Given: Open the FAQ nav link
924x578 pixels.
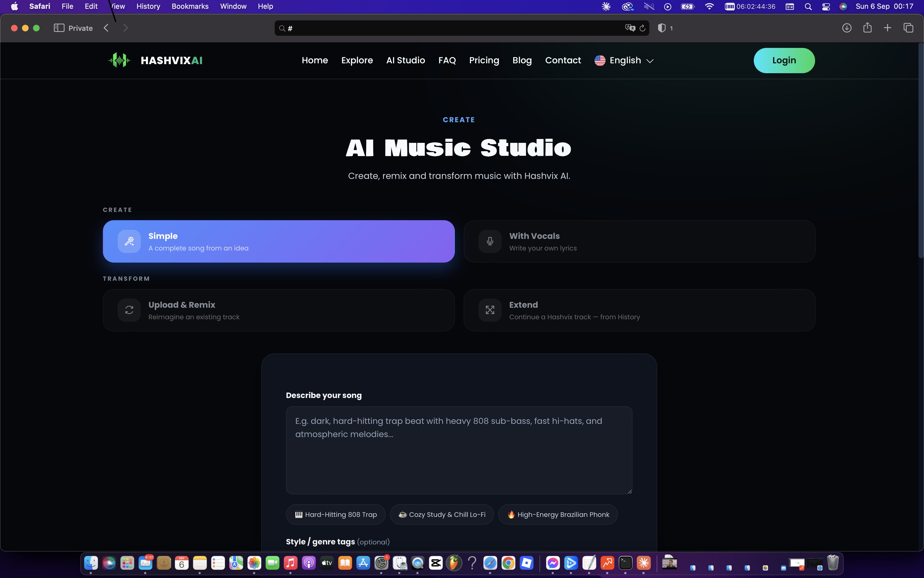Looking at the screenshot, I should pos(447,60).
